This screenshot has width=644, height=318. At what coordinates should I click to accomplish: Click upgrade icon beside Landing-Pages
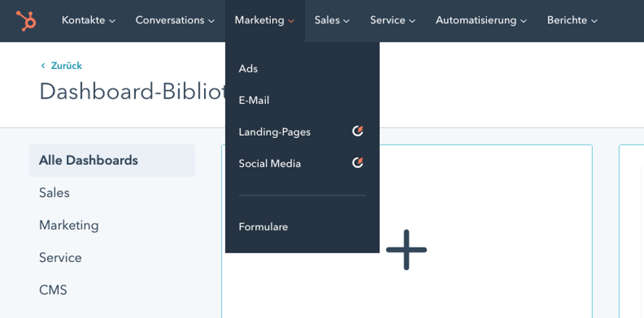(358, 131)
